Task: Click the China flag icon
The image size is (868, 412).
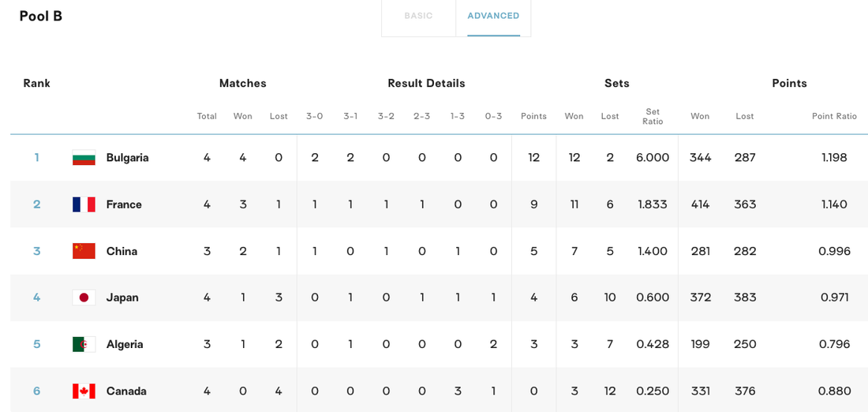Action: pos(84,251)
